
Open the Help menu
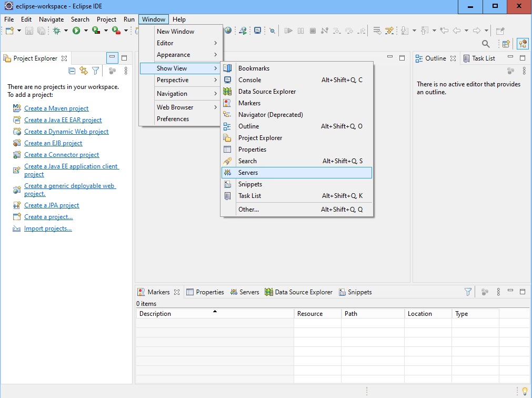[x=179, y=19]
